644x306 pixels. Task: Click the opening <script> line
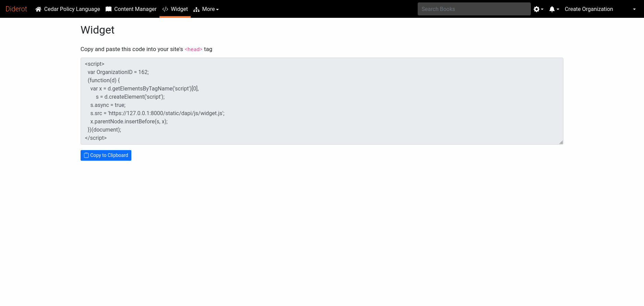[x=95, y=64]
